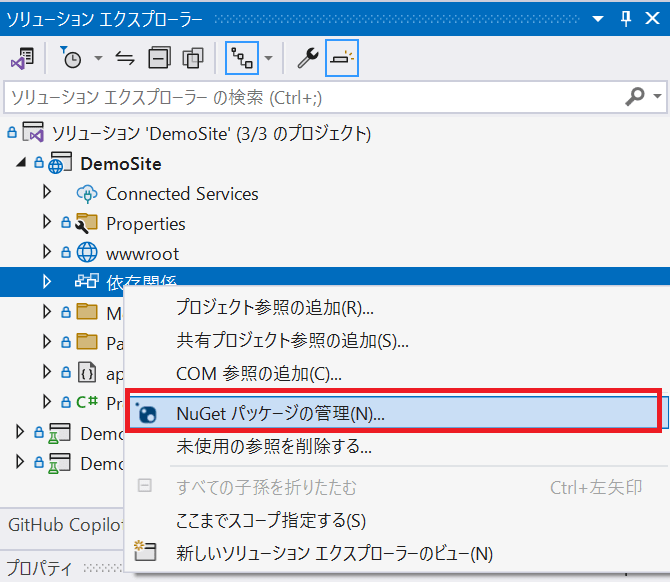Click the Solution Explorer search field

pyautogui.click(x=312, y=97)
